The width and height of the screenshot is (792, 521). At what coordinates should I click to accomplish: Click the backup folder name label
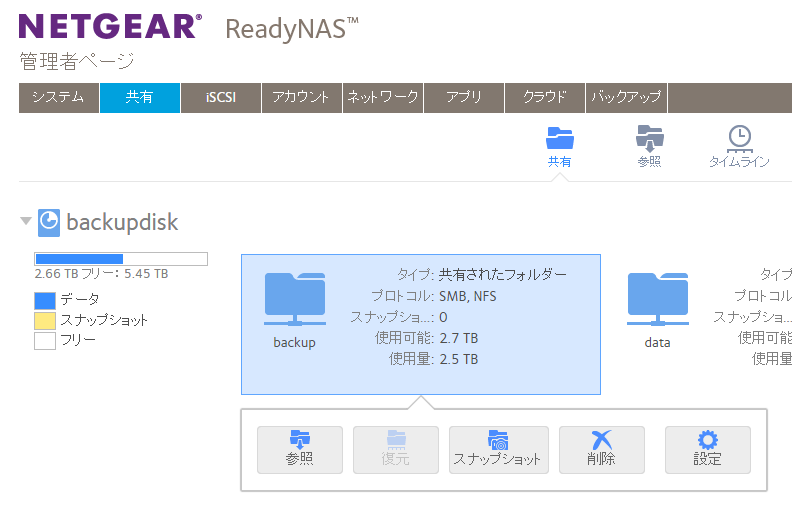(294, 343)
